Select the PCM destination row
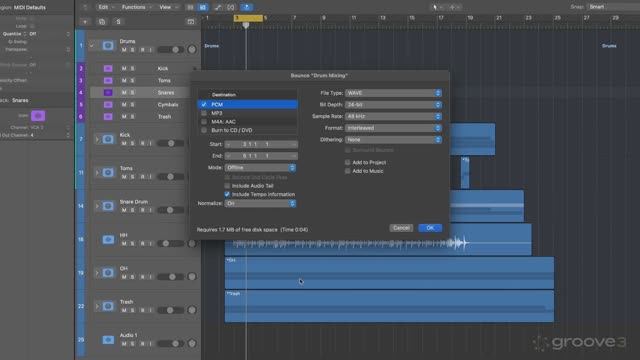Screen dimensions: 640x360 pyautogui.click(x=248, y=104)
